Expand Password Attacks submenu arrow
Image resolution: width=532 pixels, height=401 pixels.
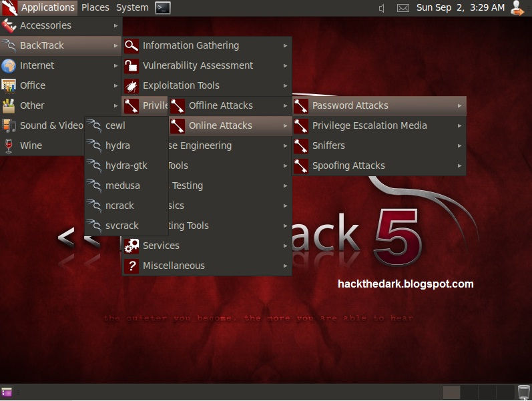pyautogui.click(x=459, y=105)
